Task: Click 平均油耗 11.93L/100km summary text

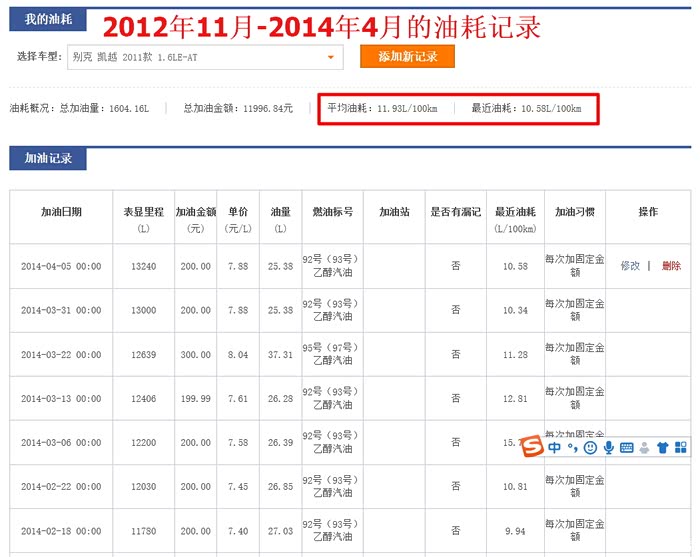Action: click(382, 108)
